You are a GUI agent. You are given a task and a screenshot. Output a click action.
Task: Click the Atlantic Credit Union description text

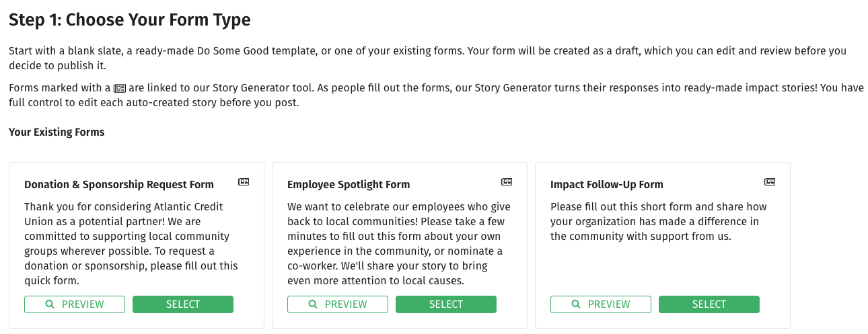point(131,243)
